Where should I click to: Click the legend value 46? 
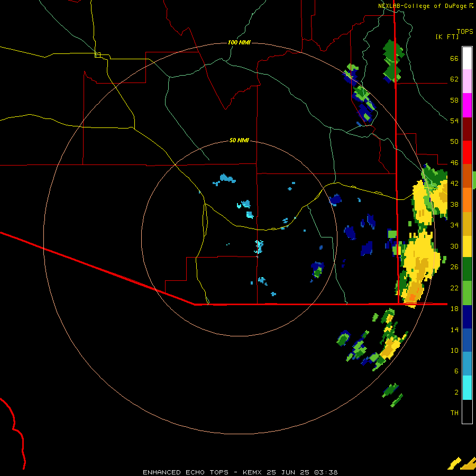pyautogui.click(x=454, y=163)
